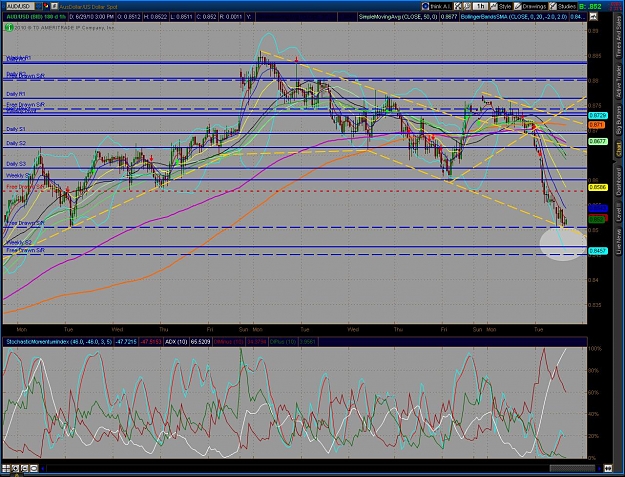625x477 pixels.
Task: Click the B: .852 bid quote
Action: 590,6
